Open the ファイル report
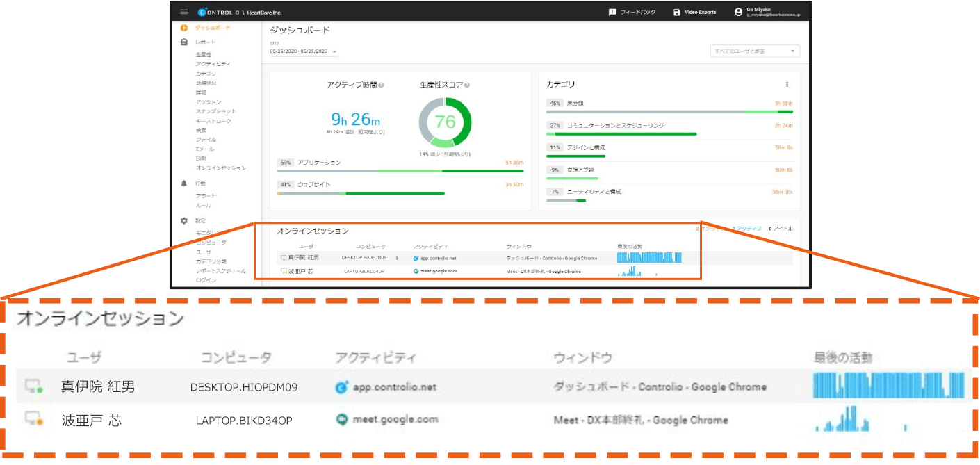980x465 pixels. pyautogui.click(x=206, y=140)
